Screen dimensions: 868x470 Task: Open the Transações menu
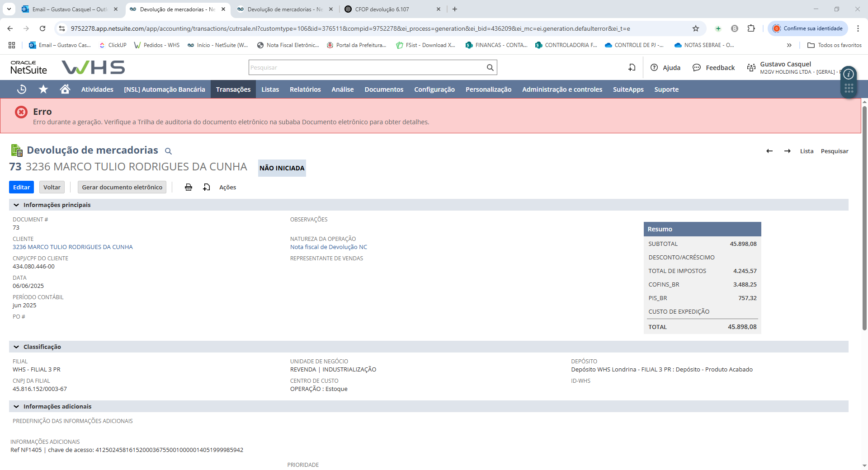[233, 89]
